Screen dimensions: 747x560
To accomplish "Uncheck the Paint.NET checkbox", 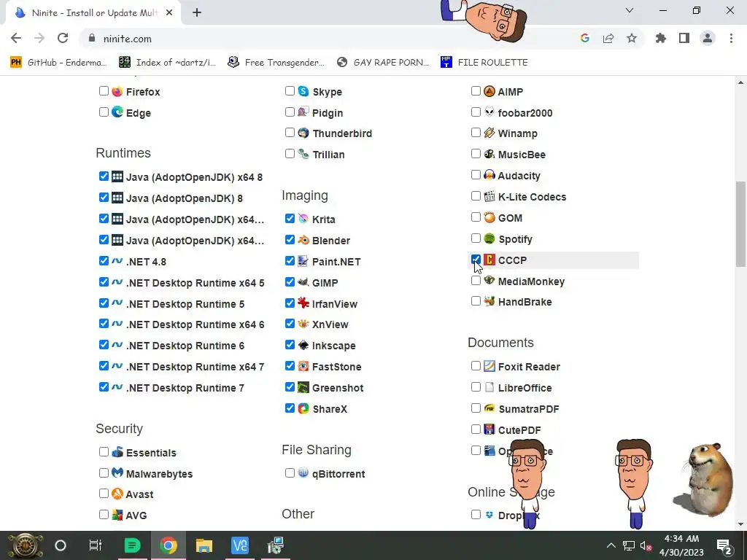I will tap(290, 261).
